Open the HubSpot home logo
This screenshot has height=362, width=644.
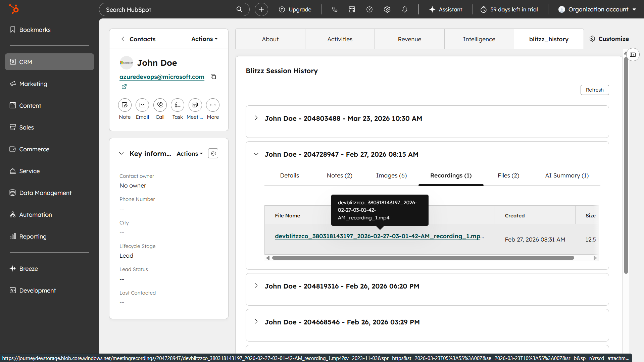click(14, 9)
